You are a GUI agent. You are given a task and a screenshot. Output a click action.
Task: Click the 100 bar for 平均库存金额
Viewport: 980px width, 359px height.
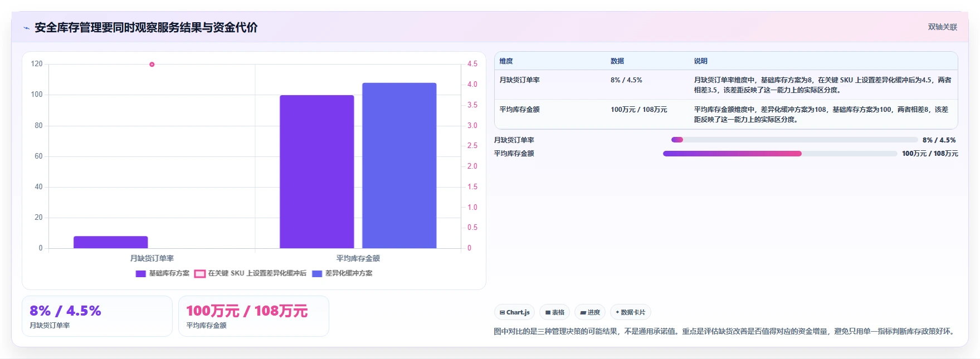(x=317, y=171)
